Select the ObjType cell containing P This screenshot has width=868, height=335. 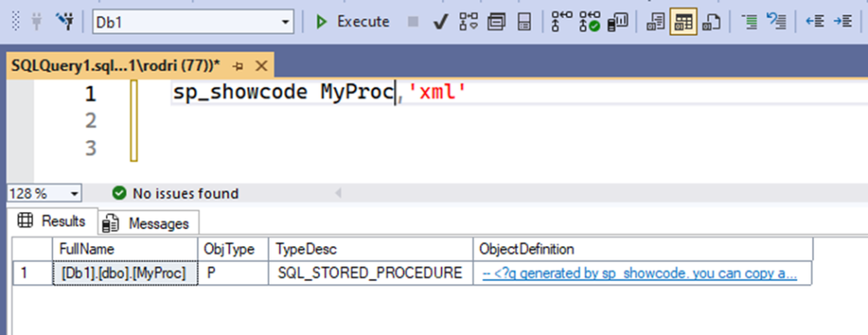[x=233, y=273]
